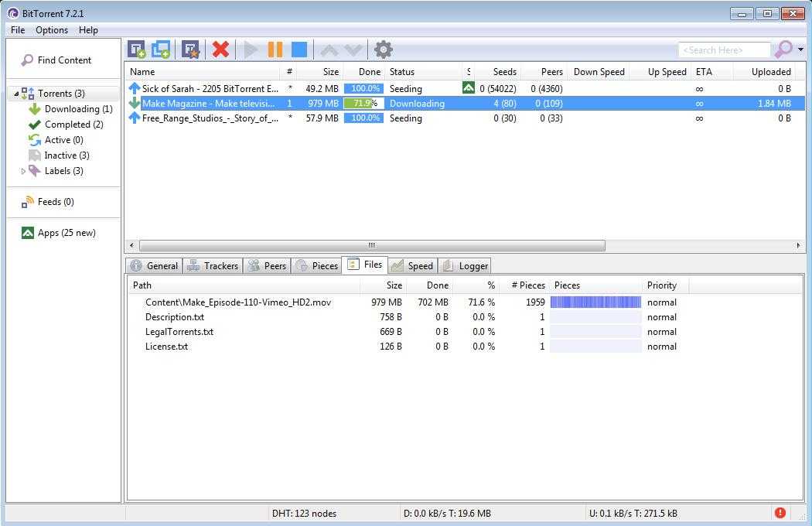Click download speed status D: 0.0 kB/s
The height and width of the screenshot is (526, 812).
coord(448,514)
